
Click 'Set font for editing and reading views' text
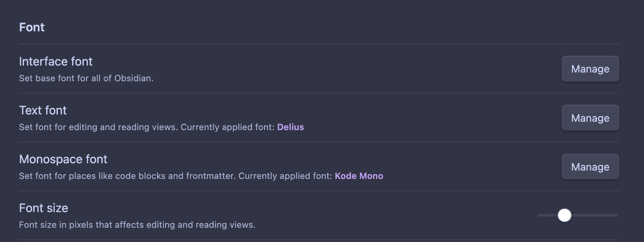[x=98, y=127]
